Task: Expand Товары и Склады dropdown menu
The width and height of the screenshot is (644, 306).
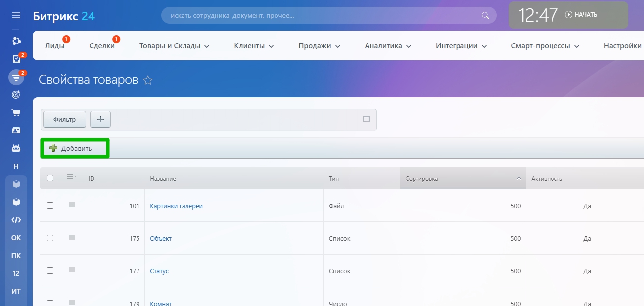Action: [174, 46]
